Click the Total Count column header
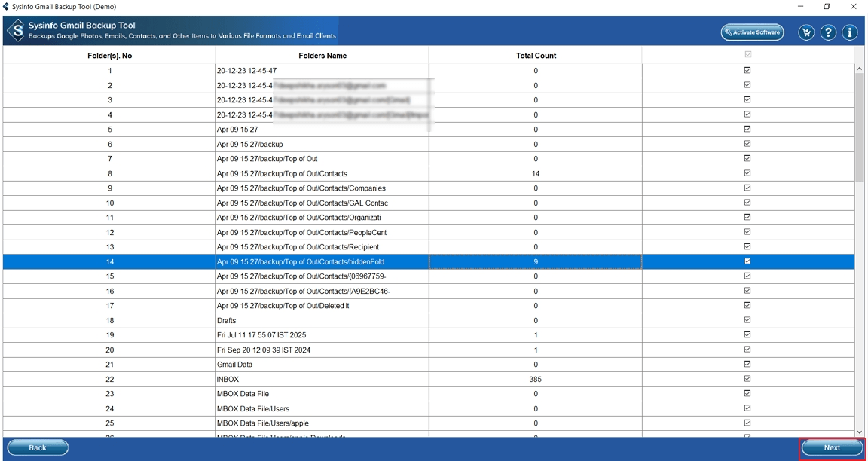868x461 pixels. (x=535, y=55)
